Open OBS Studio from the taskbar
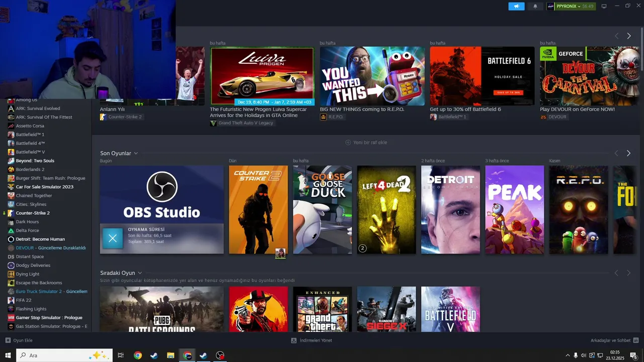644x362 pixels. tap(220, 355)
